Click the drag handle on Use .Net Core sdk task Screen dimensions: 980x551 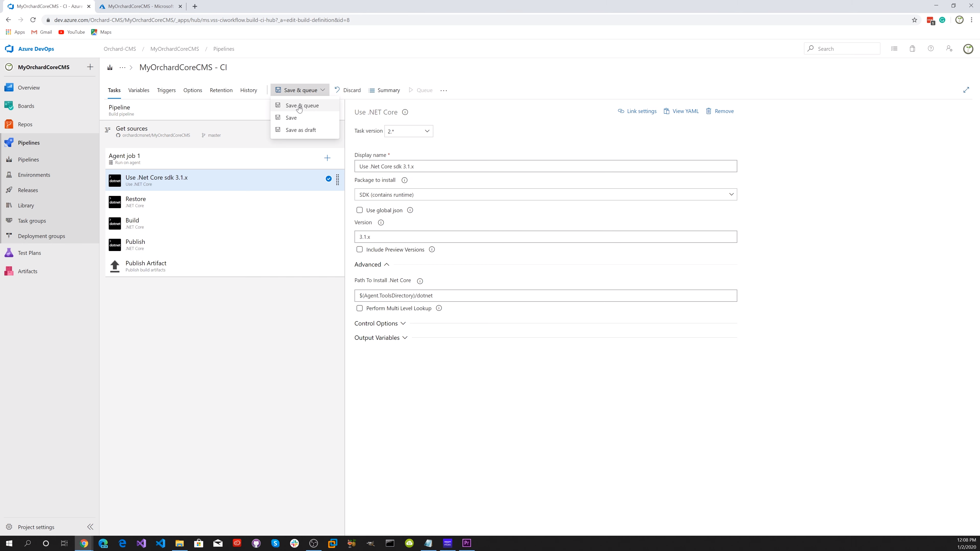[337, 180]
